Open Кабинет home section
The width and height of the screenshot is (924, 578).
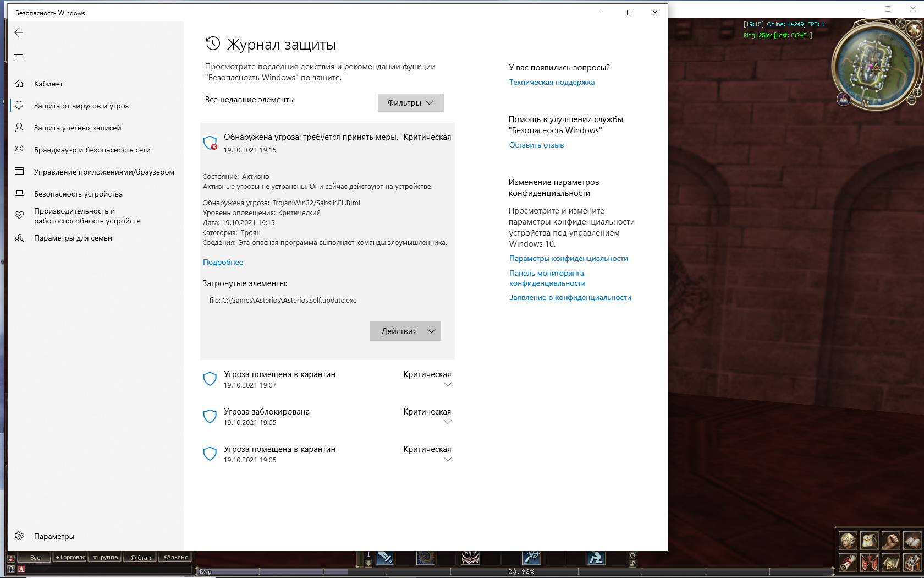96,84
